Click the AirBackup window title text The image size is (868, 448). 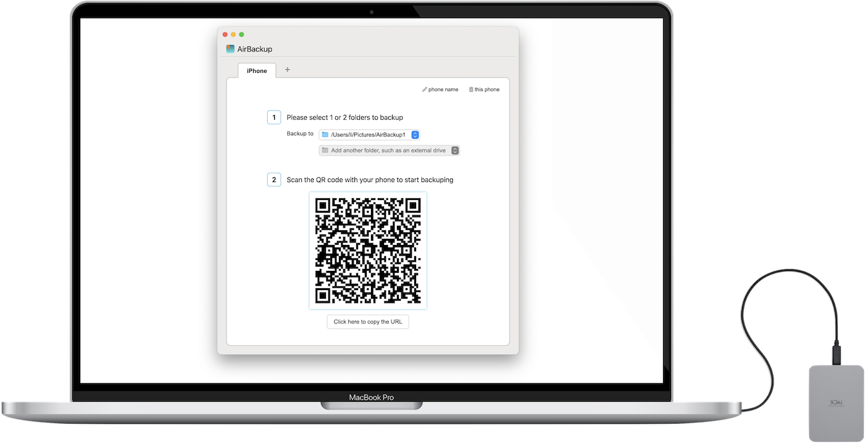255,49
